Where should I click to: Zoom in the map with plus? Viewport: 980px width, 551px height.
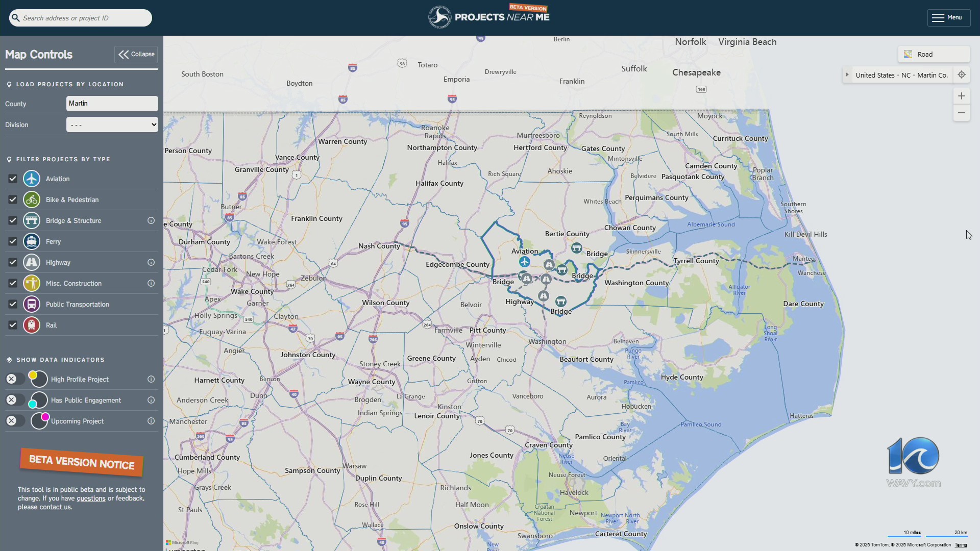click(x=962, y=96)
